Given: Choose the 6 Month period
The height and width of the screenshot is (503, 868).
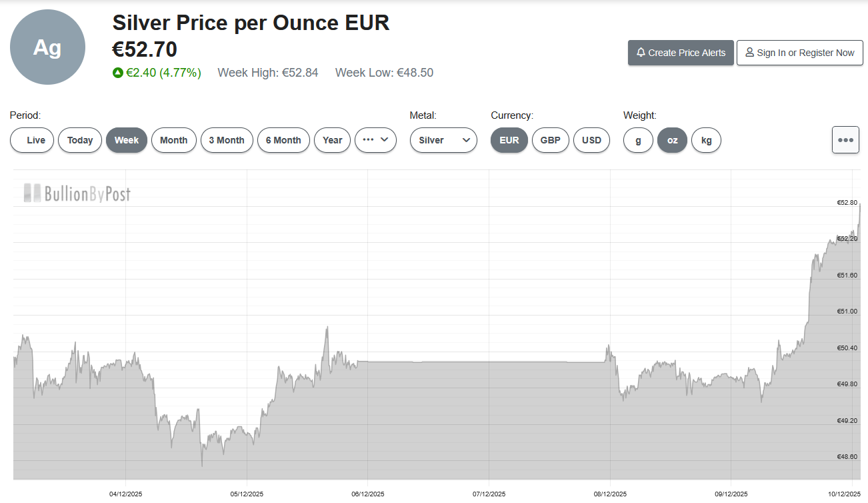Looking at the screenshot, I should coord(283,140).
